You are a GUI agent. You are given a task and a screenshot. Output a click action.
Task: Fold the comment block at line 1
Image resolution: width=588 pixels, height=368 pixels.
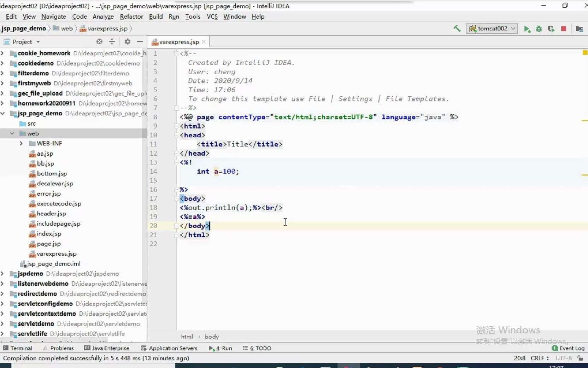tap(176, 53)
